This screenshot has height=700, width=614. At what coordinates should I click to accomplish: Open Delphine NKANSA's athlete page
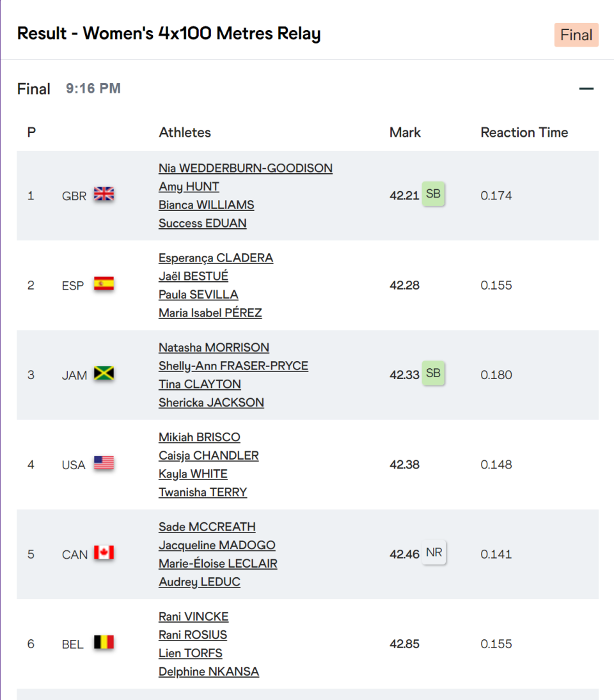click(209, 671)
